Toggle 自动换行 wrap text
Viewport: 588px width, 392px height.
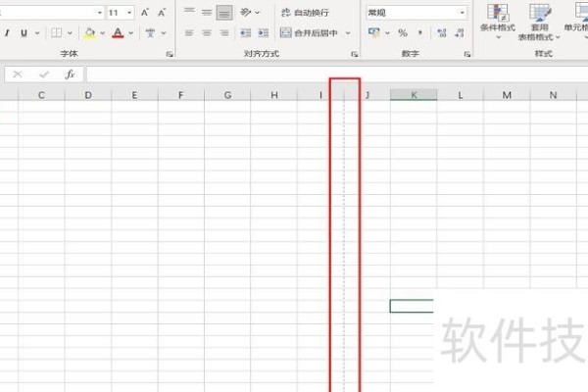[x=305, y=13]
